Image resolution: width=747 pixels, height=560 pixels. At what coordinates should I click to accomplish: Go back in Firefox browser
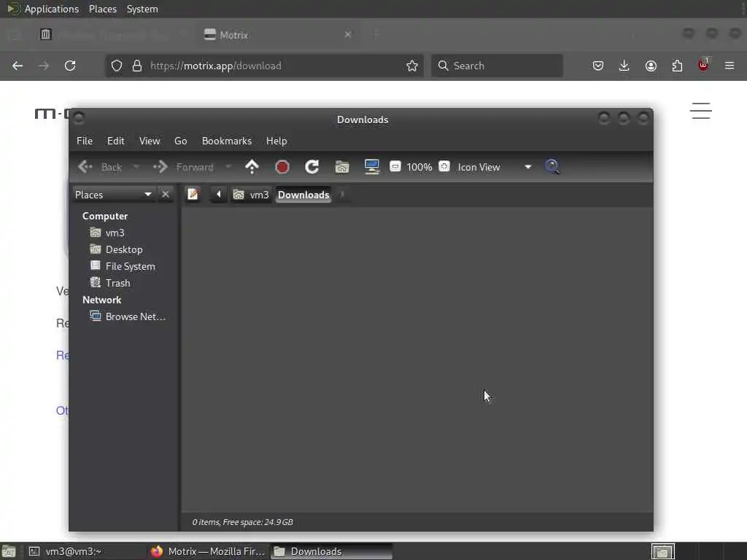click(x=18, y=66)
